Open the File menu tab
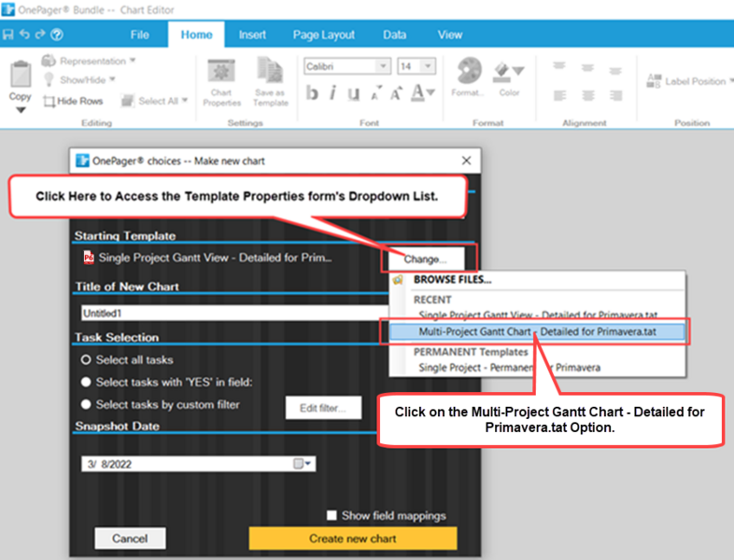 [x=139, y=35]
